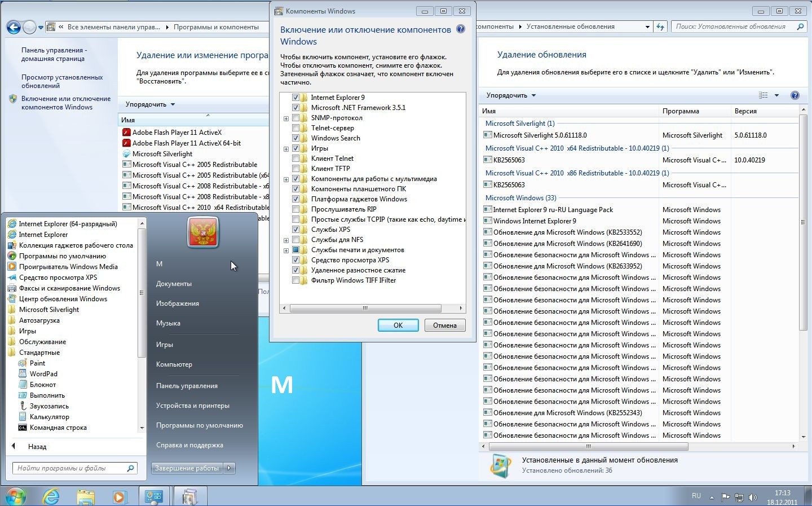Click view options icon in Installed Updates
The width and height of the screenshot is (812, 506).
coord(764,95)
